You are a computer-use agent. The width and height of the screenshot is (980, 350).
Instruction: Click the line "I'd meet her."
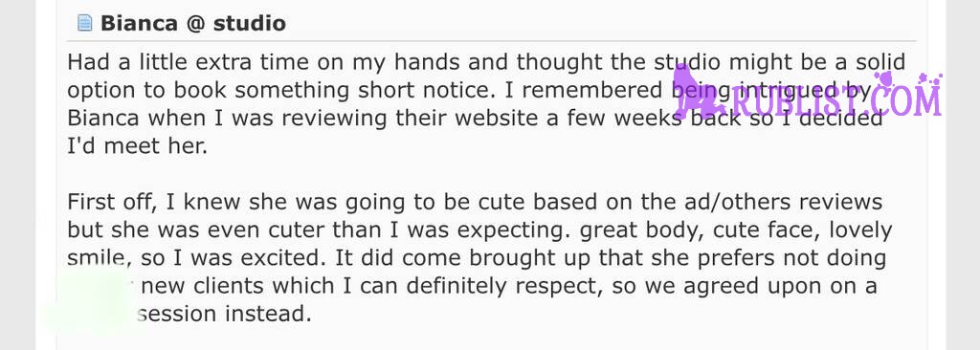[137, 146]
